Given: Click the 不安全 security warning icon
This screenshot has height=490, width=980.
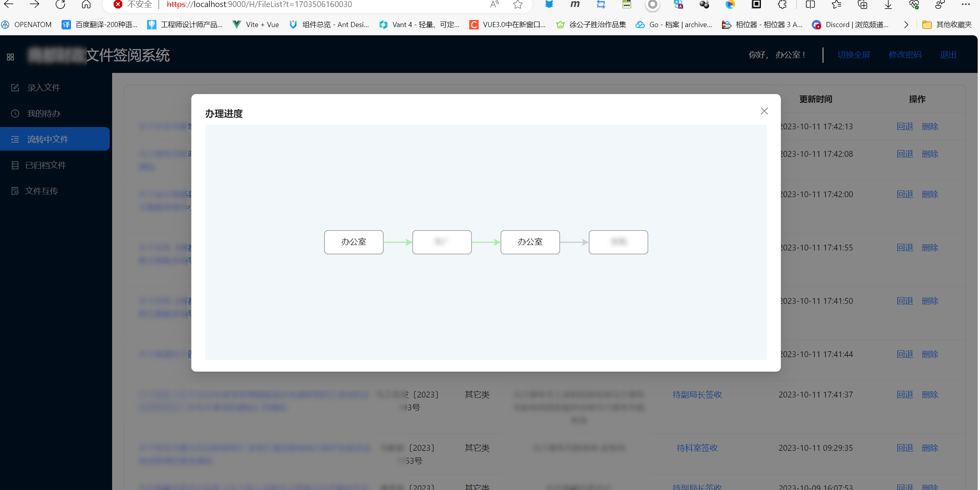Looking at the screenshot, I should point(118,4).
